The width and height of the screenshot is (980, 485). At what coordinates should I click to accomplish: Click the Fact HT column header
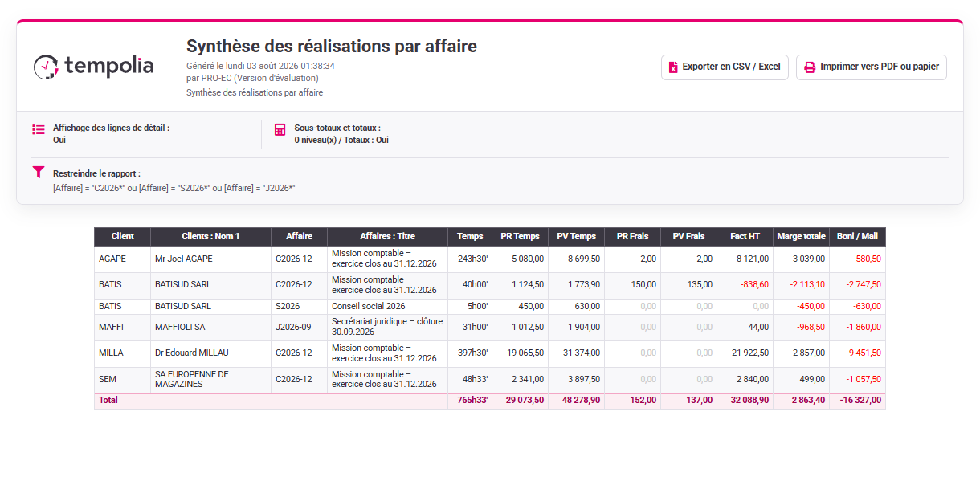[745, 236]
